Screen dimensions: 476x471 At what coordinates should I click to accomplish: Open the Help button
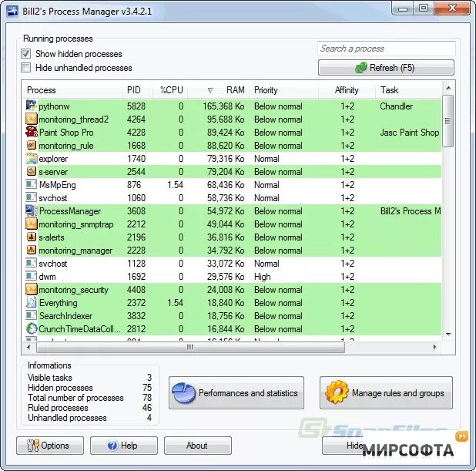[124, 446]
